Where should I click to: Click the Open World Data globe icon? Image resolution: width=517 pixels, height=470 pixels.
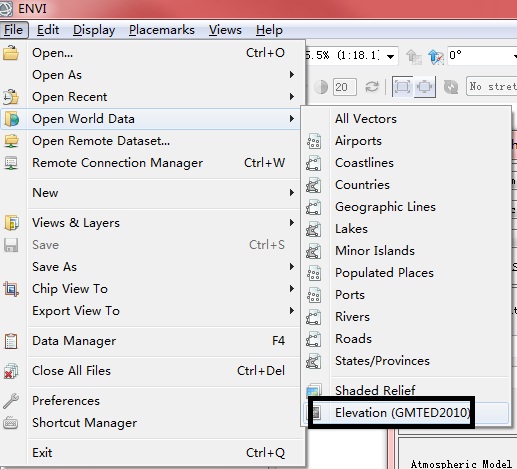pyautogui.click(x=11, y=119)
